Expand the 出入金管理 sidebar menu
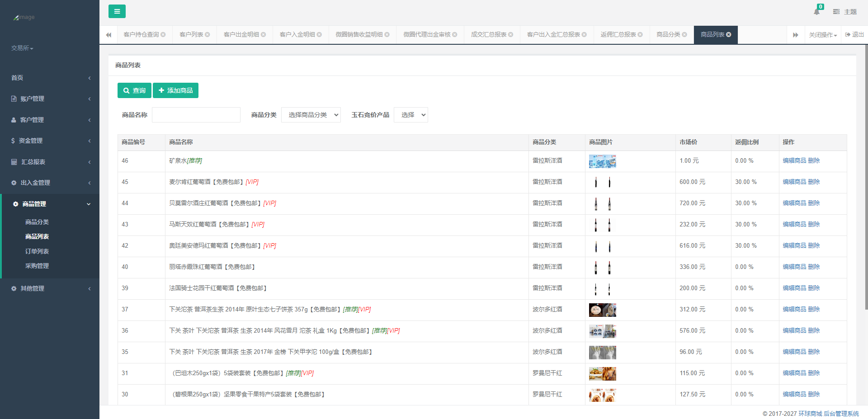The image size is (868, 419). [50, 183]
